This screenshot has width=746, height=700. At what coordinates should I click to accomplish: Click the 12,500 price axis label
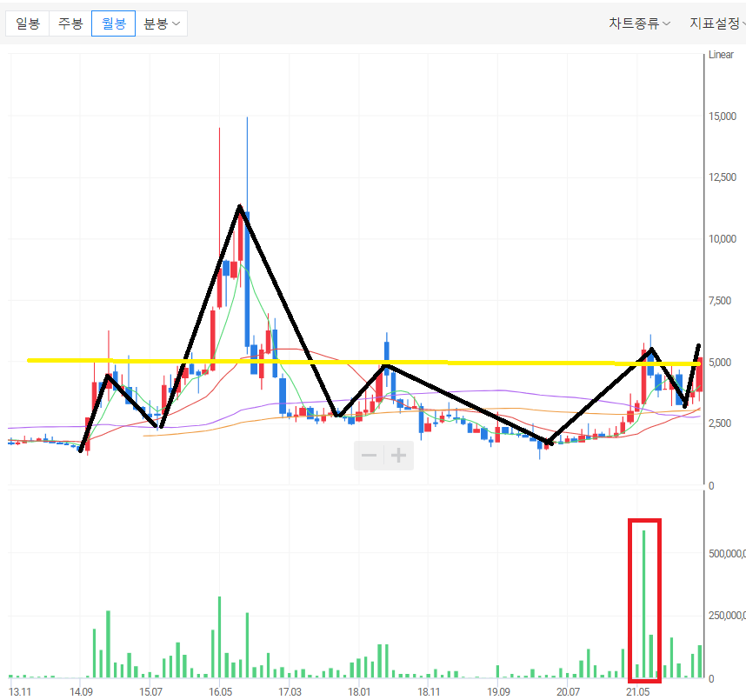click(723, 177)
